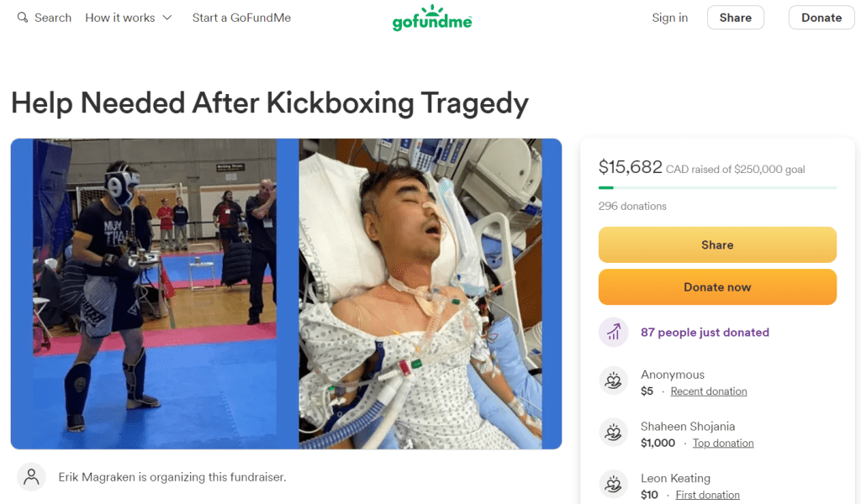Click the Anonymous donor heart-hand icon
Screen dimensions: 861x504
pyautogui.click(x=614, y=382)
